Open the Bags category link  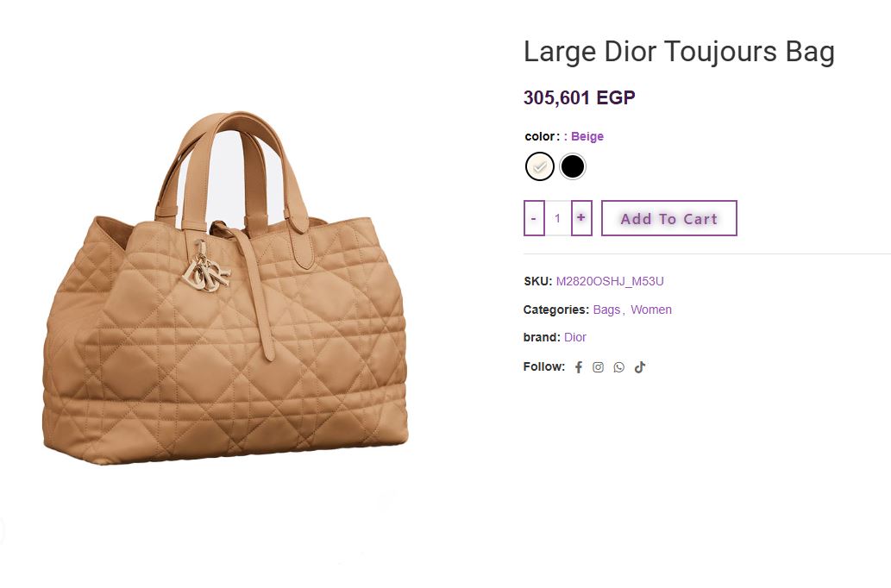pos(606,310)
